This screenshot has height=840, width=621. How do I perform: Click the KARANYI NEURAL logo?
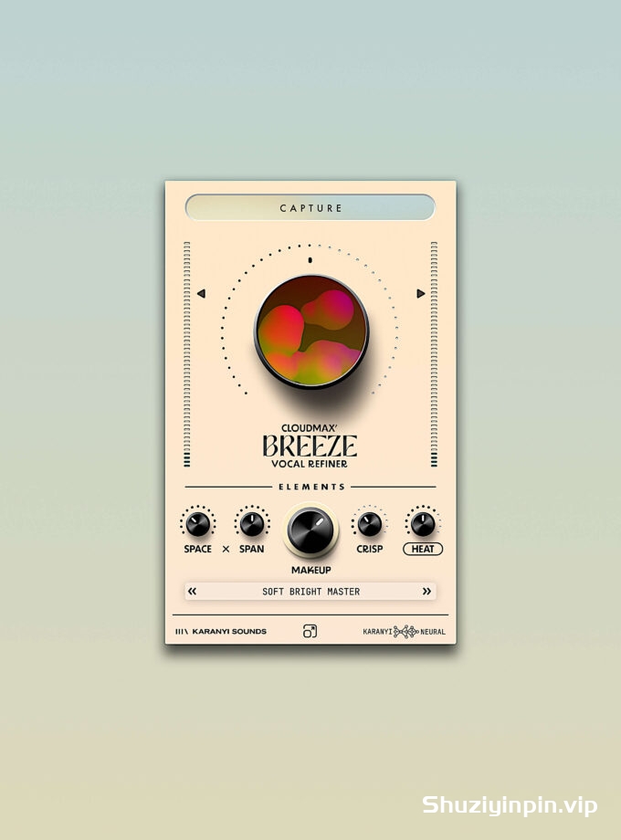(404, 632)
